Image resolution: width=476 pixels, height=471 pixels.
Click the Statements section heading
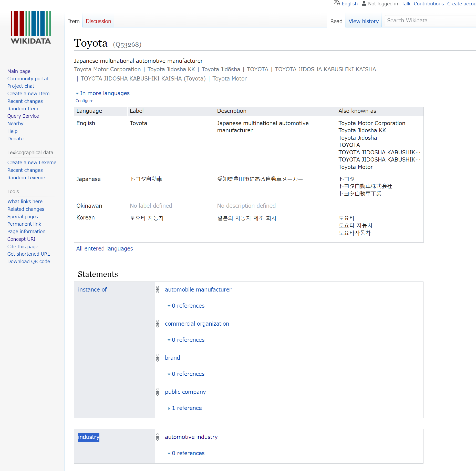coord(98,274)
